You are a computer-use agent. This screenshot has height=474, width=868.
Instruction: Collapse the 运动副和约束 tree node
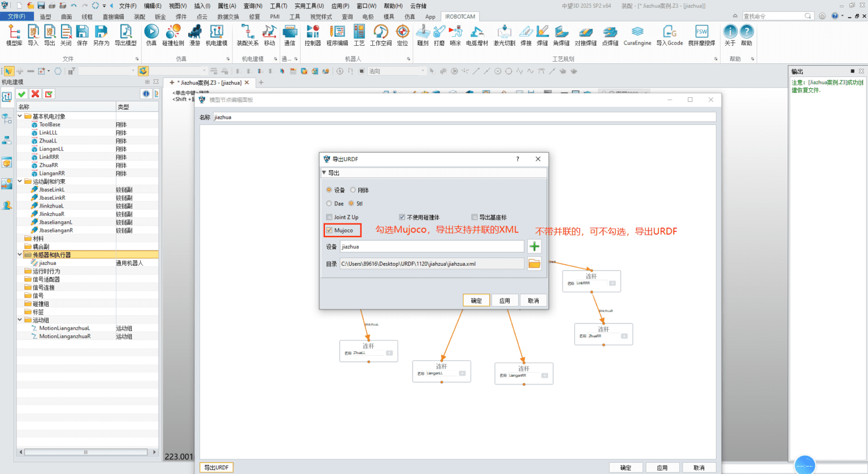(x=20, y=182)
